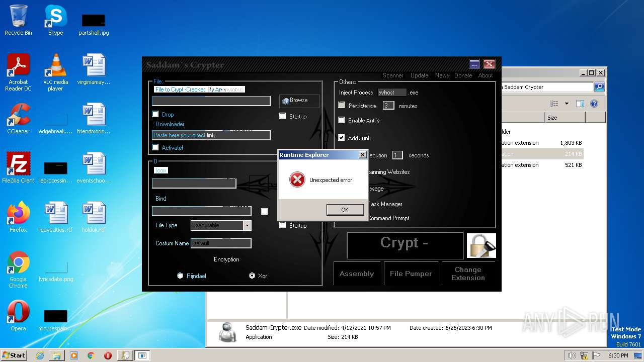Click the network tray icon
Image resolution: width=644 pixels, height=362 pixels.
point(584,355)
